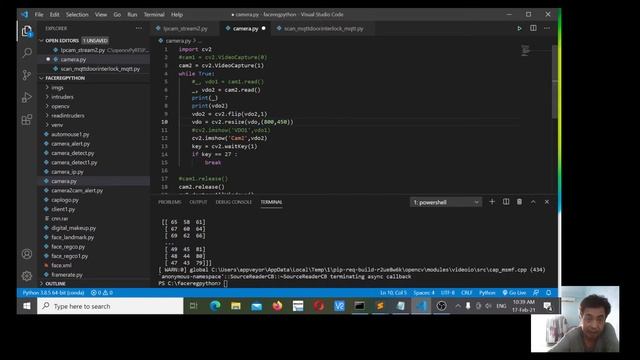Image resolution: width=640 pixels, height=360 pixels.
Task: Open the Go menu
Action: pyautogui.click(x=117, y=14)
